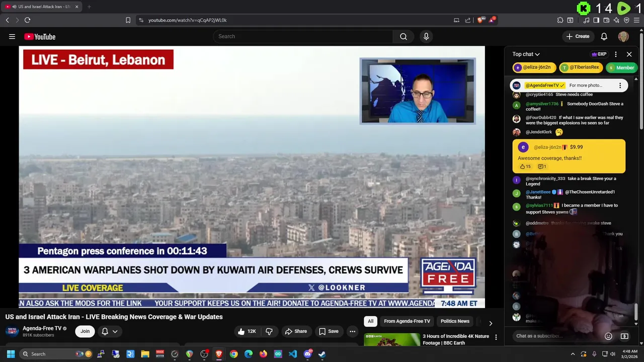Dislike the live video
Image resolution: width=644 pixels, height=362 pixels.
click(x=269, y=331)
